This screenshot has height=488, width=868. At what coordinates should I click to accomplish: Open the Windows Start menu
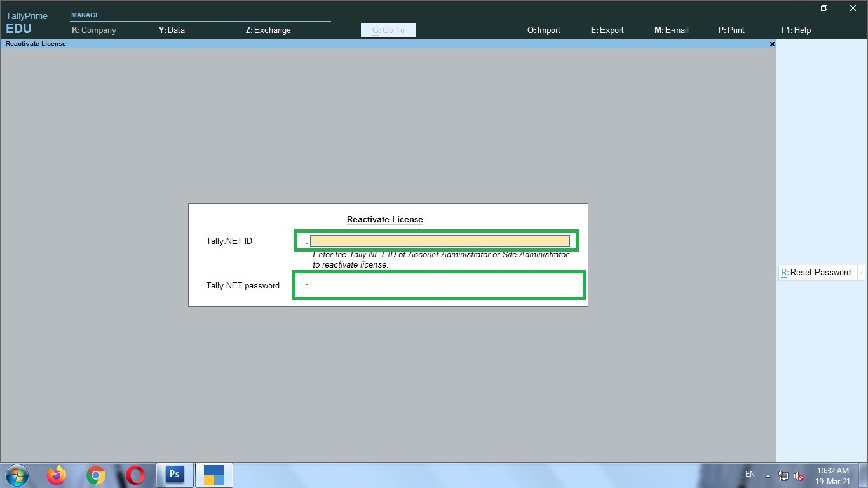[17, 475]
